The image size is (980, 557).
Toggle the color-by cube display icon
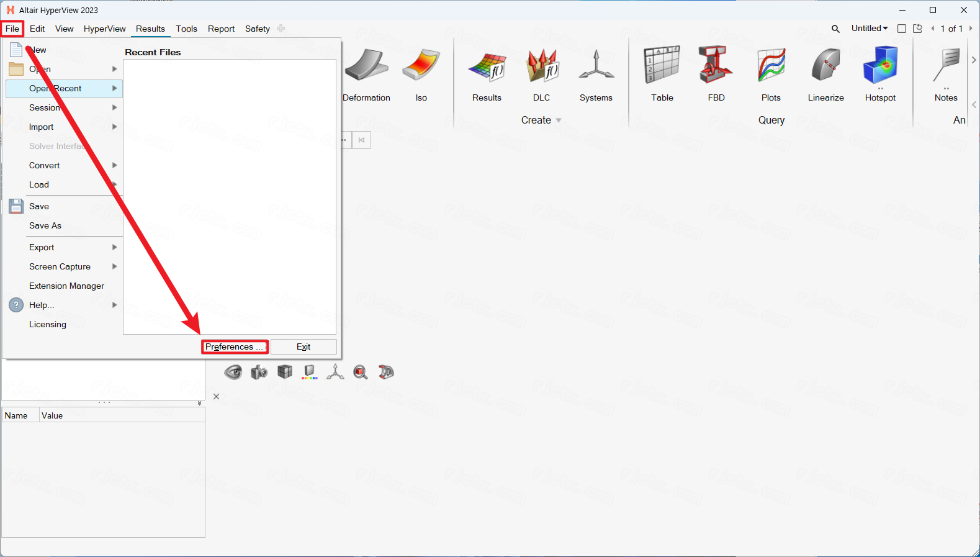tap(309, 372)
